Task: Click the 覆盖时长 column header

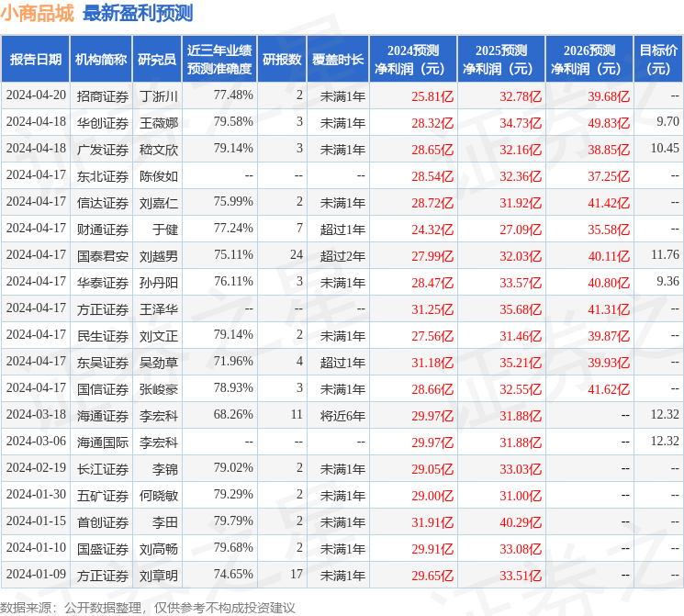Action: coord(338,60)
